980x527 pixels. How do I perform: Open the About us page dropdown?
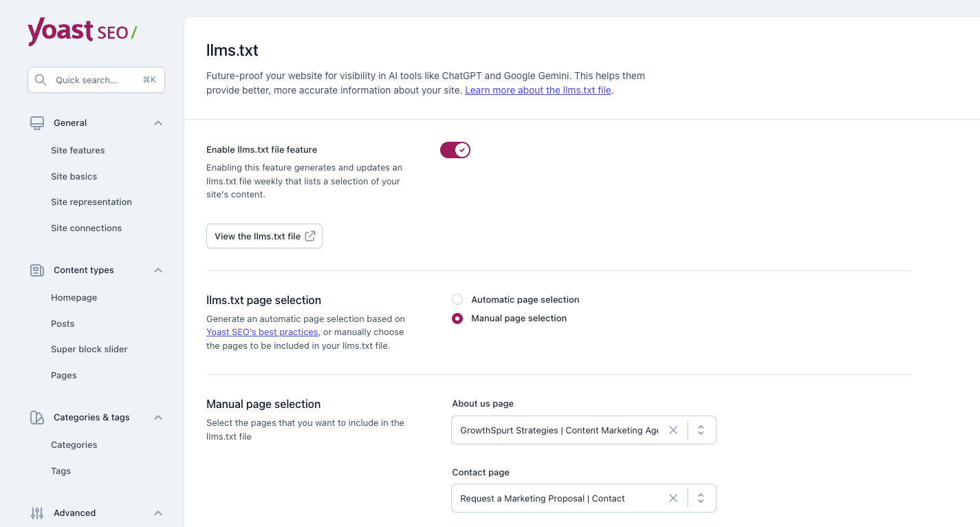pyautogui.click(x=701, y=429)
